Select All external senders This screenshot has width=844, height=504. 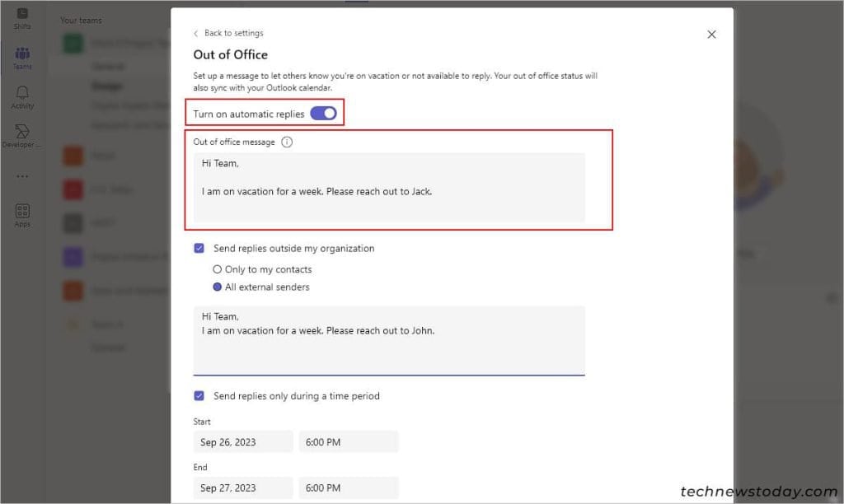pos(217,287)
